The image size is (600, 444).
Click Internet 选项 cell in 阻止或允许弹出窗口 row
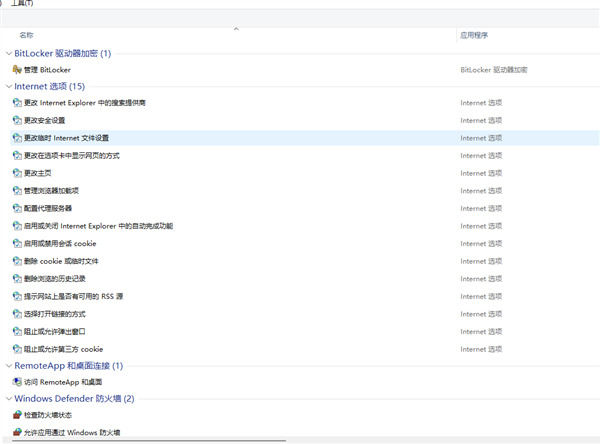481,331
